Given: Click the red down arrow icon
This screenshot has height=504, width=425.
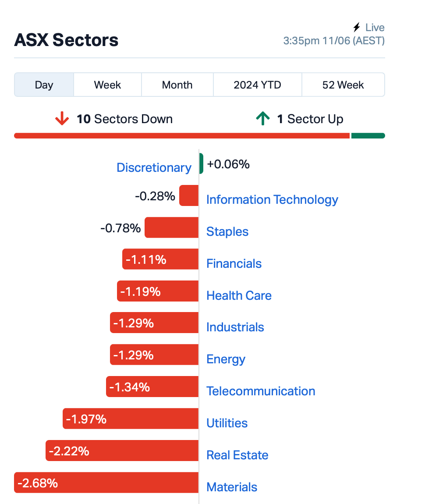Looking at the screenshot, I should 62,119.
